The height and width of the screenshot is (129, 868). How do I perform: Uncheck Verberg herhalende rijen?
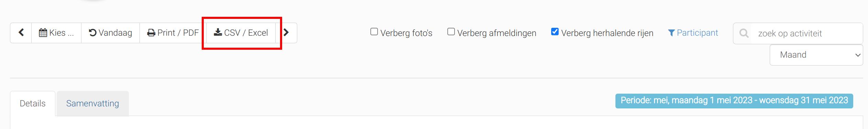[555, 32]
